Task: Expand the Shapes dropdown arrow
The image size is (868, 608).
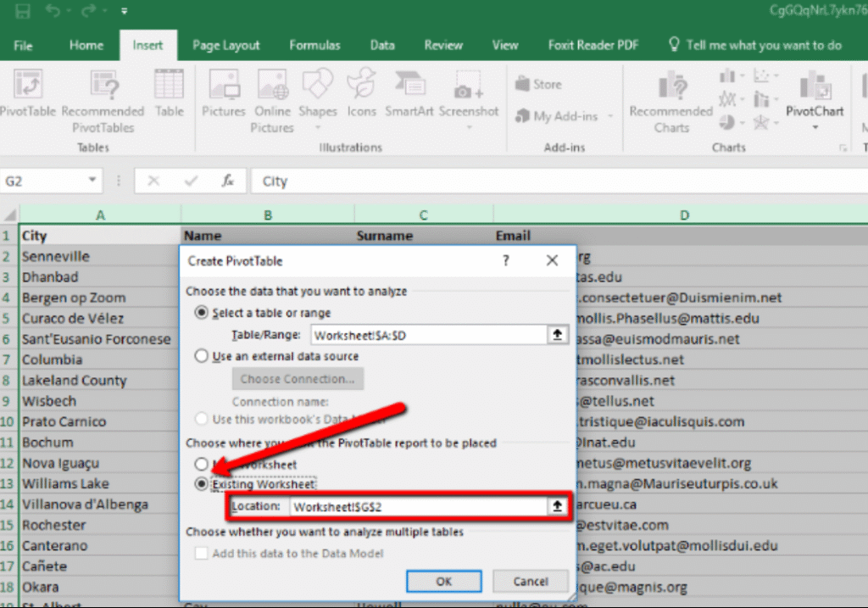Action: [x=318, y=128]
